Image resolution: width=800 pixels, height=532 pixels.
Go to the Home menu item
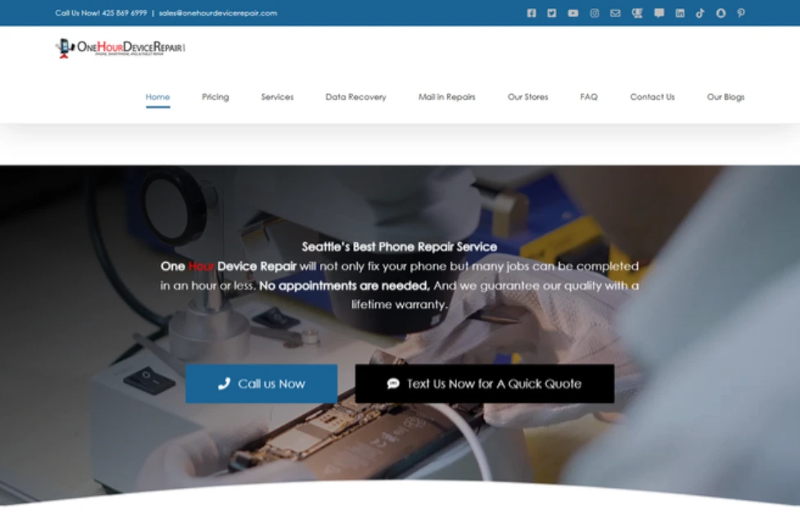pos(158,97)
